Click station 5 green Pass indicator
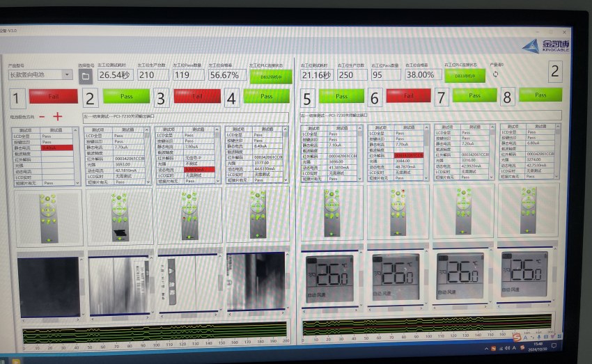The height and width of the screenshot is (364, 592). (x=341, y=96)
